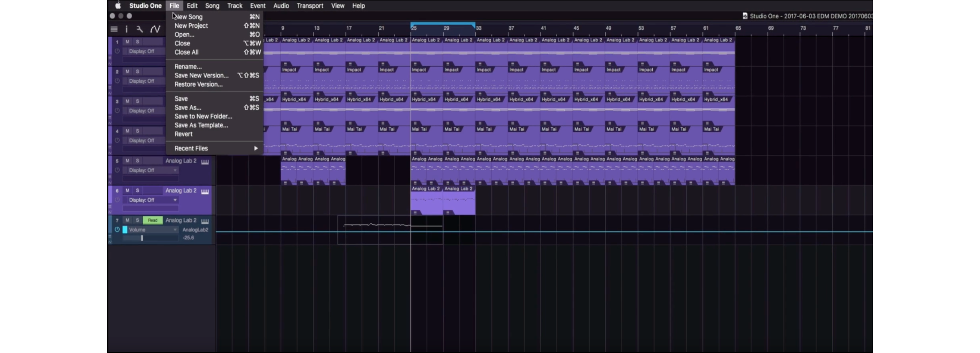Mute track 1

tap(127, 42)
